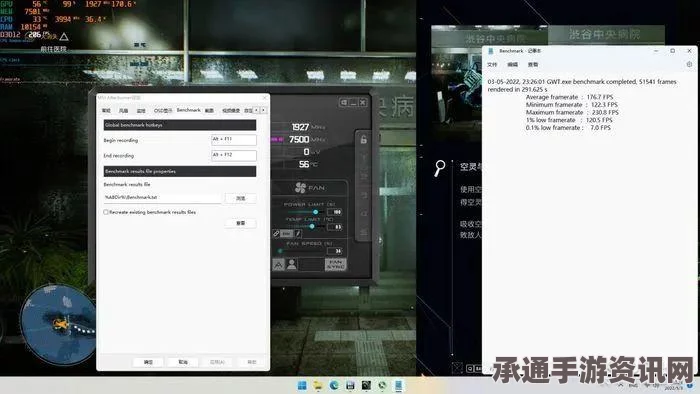700x394 pixels.
Task: Click the 确定 button in settings dialog
Action: tap(148, 362)
